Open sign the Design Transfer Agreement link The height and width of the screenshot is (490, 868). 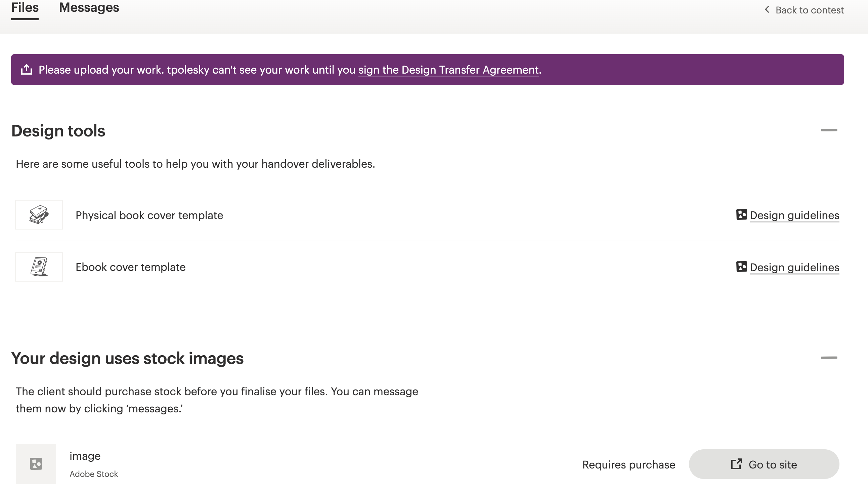tap(448, 70)
